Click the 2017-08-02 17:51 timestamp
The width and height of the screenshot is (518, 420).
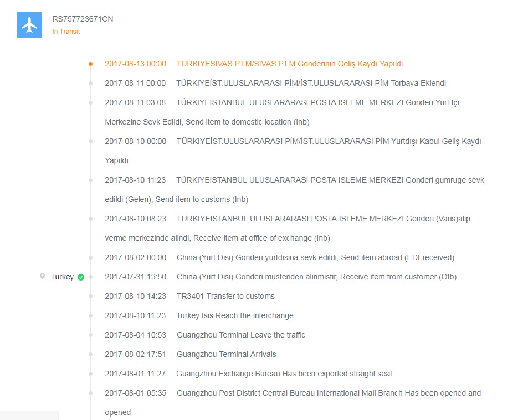click(x=135, y=354)
